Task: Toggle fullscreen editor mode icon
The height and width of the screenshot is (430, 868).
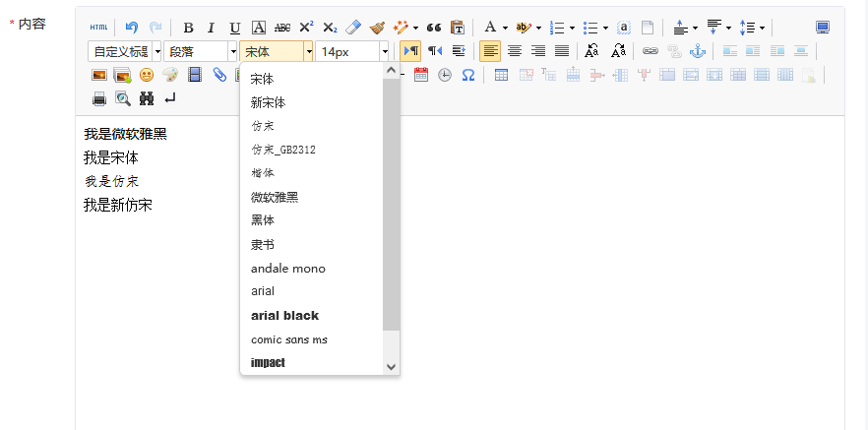Action: [x=823, y=28]
